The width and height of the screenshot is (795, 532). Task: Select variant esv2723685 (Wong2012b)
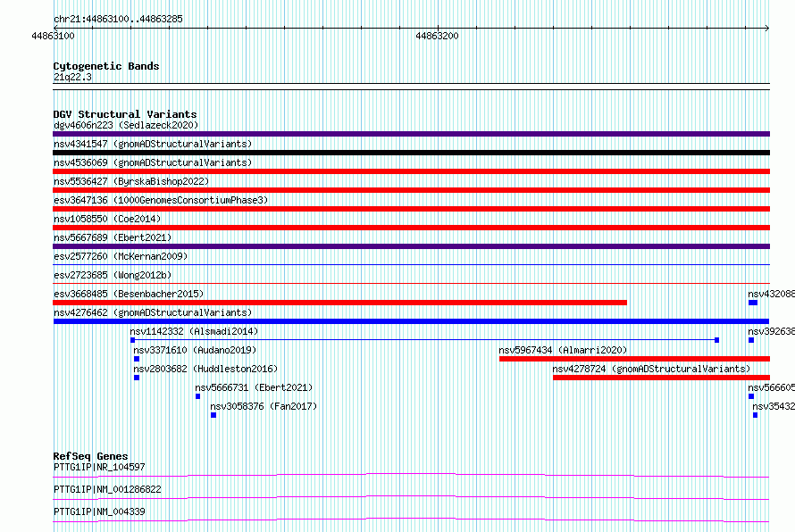[x=113, y=275]
